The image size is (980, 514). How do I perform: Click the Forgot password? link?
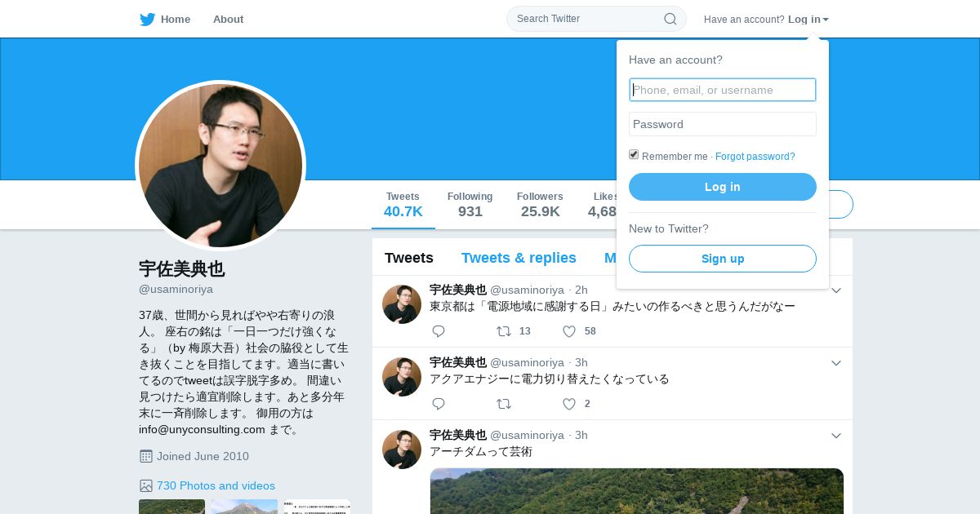(x=755, y=157)
